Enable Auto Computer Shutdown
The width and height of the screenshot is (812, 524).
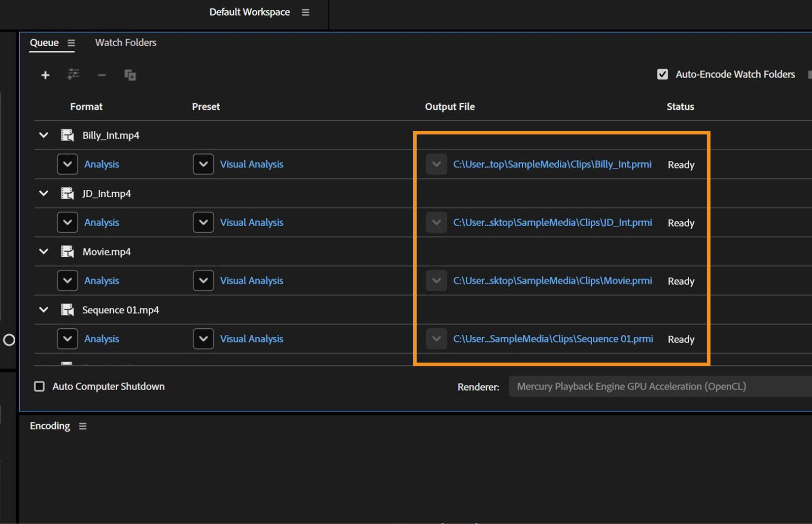pyautogui.click(x=39, y=386)
